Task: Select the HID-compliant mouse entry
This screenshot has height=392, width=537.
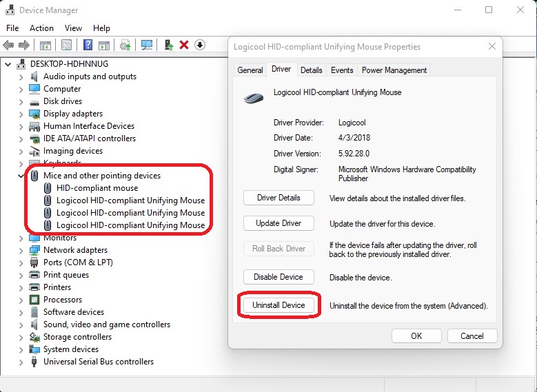Action: point(97,188)
